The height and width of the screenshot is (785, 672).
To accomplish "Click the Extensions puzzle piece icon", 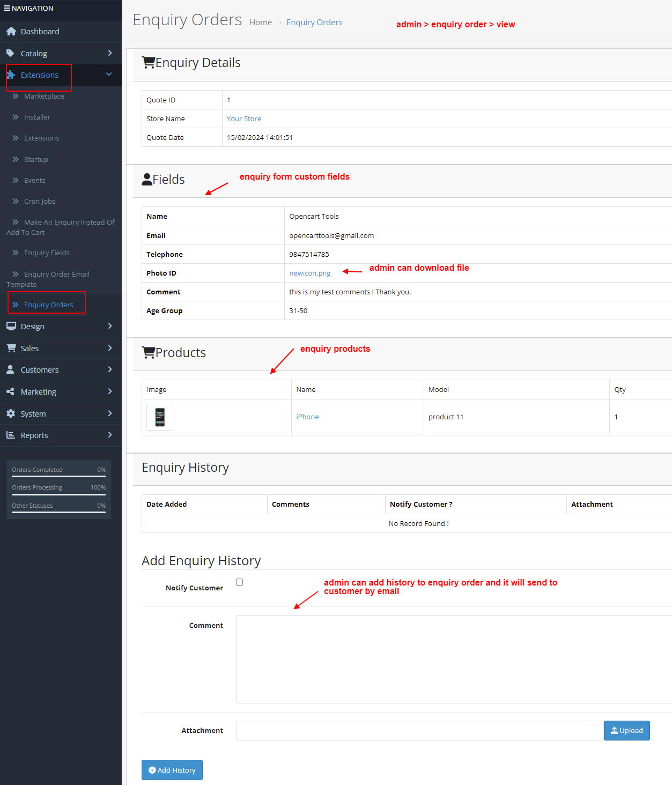I will tap(11, 75).
